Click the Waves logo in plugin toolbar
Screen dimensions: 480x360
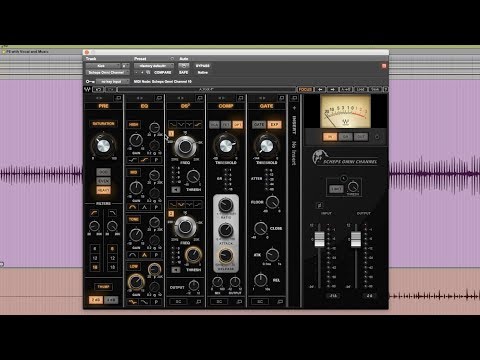[x=87, y=89]
